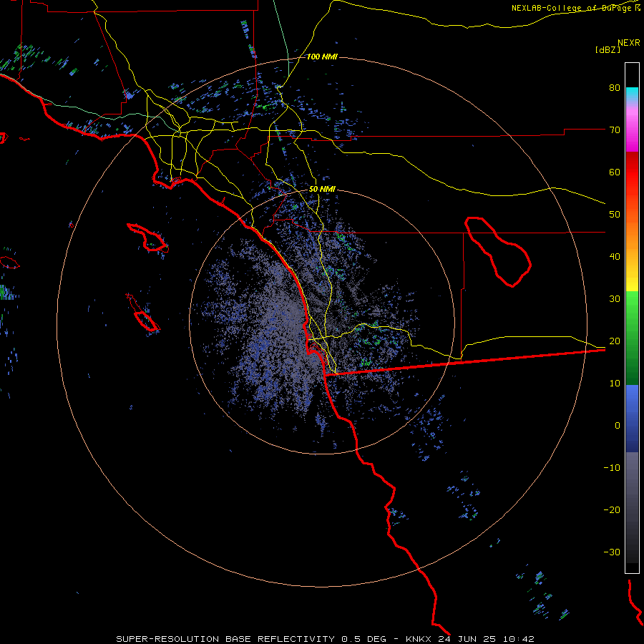This screenshot has height=644, width=644.
Task: Click the 0 value on dBZ scale
Action: (618, 426)
